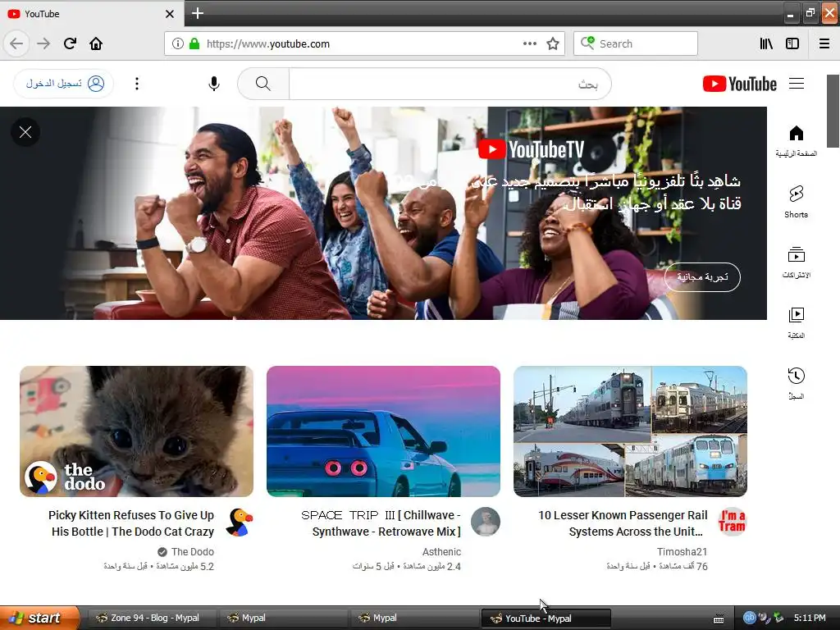Screen dimensions: 840x630
Task: Click the YouTube TV logo on banner
Action: [531, 149]
